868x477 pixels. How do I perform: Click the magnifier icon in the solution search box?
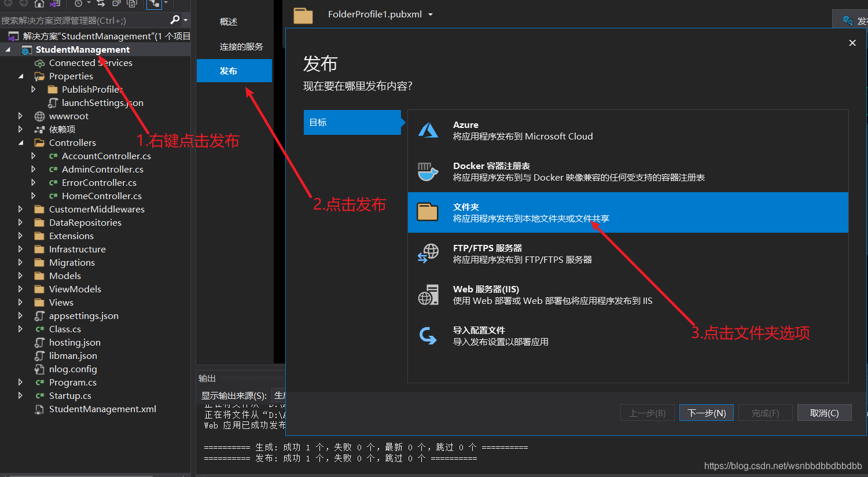(x=175, y=20)
